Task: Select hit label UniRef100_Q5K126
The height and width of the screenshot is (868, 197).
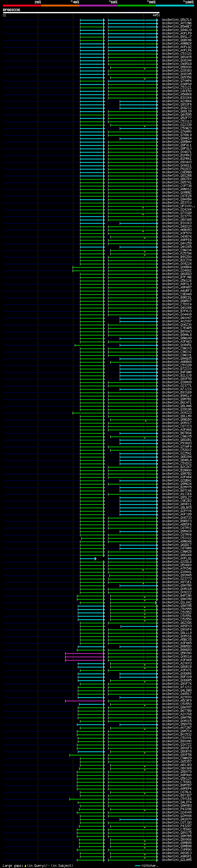Action: 176,281
